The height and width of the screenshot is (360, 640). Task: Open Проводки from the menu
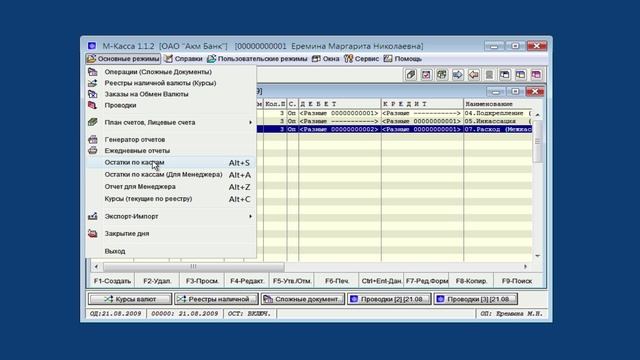coord(171,105)
